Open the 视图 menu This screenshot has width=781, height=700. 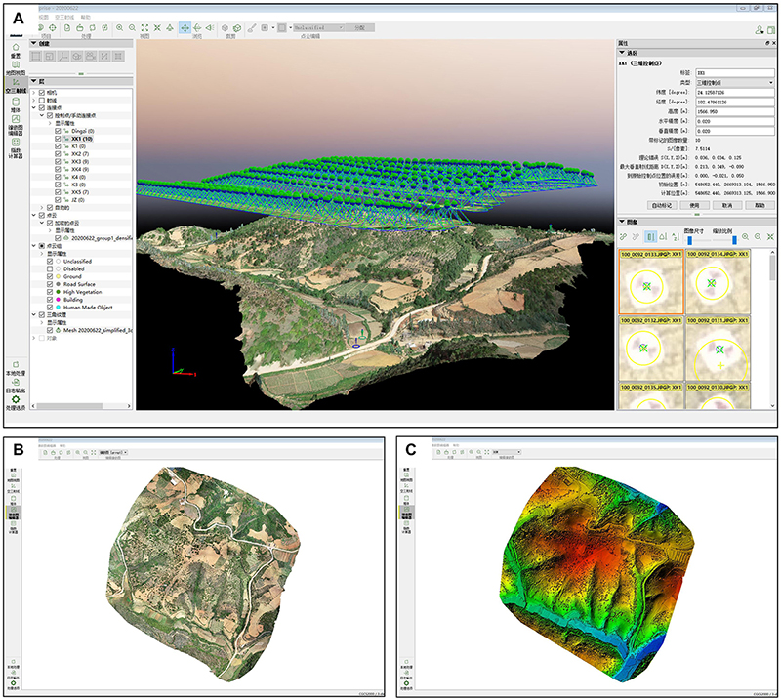[44, 17]
